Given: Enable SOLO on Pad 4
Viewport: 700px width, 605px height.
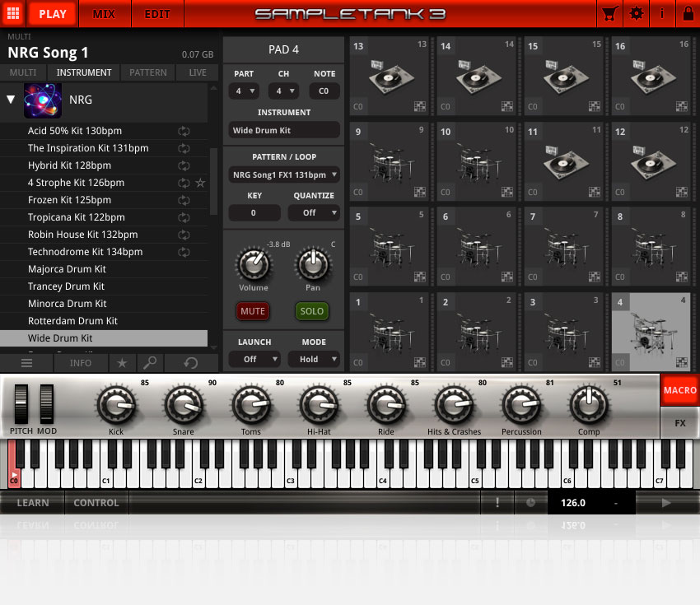Looking at the screenshot, I should coord(311,311).
